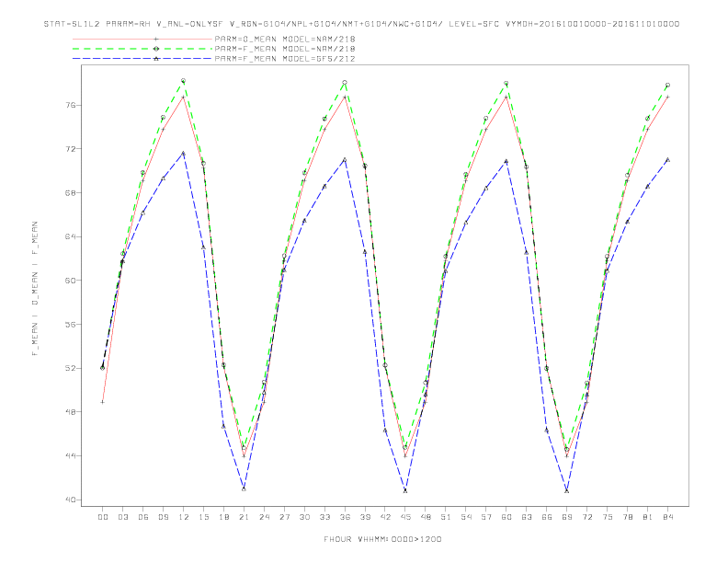Click x-axis tick label 81
The width and height of the screenshot is (728, 563).
coord(648,517)
